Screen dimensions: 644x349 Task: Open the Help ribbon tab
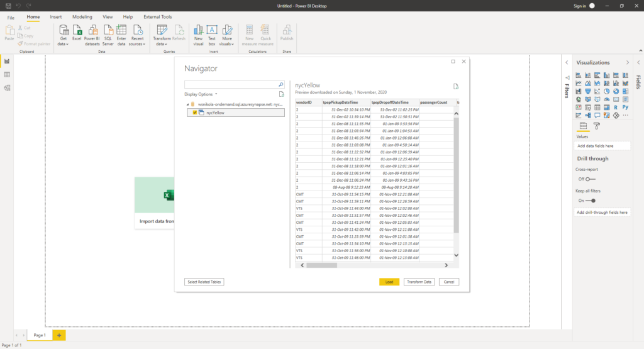pos(128,17)
